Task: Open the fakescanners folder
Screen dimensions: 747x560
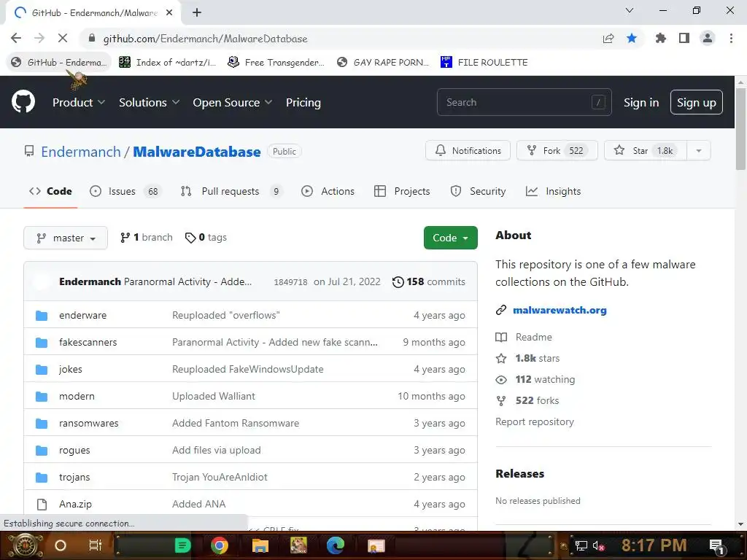Action: click(x=88, y=342)
